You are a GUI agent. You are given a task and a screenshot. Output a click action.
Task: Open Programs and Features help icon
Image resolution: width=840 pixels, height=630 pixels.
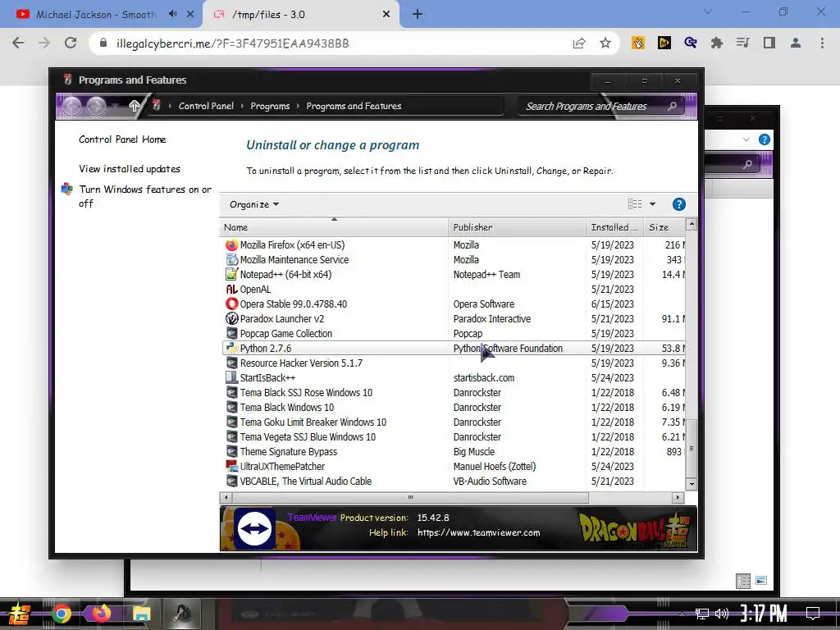pos(678,204)
